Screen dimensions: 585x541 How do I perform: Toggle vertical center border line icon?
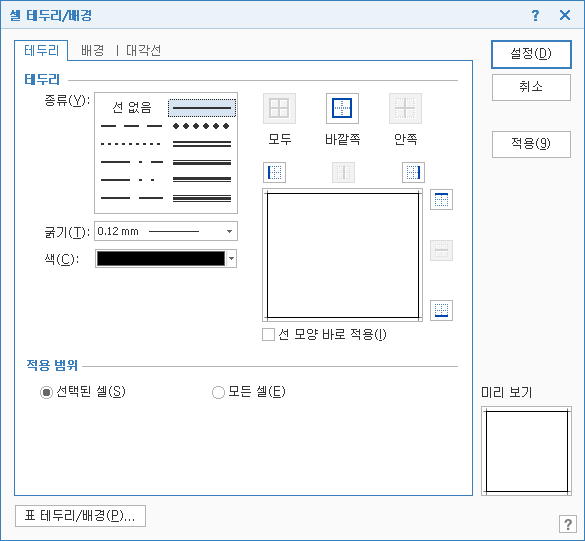pos(343,172)
